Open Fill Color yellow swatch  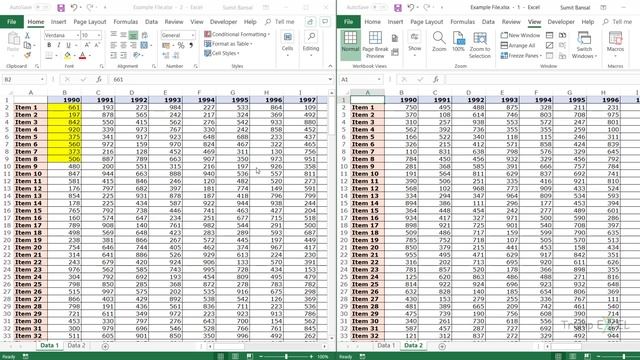(68, 55)
